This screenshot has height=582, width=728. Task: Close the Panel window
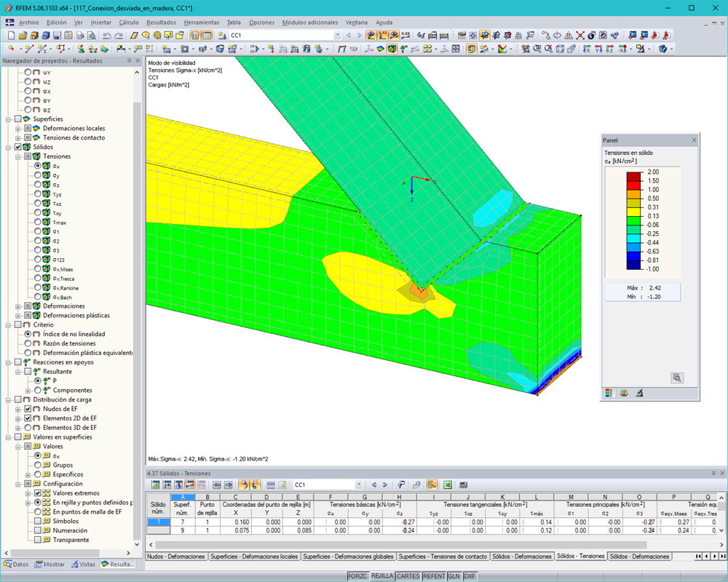pos(694,140)
